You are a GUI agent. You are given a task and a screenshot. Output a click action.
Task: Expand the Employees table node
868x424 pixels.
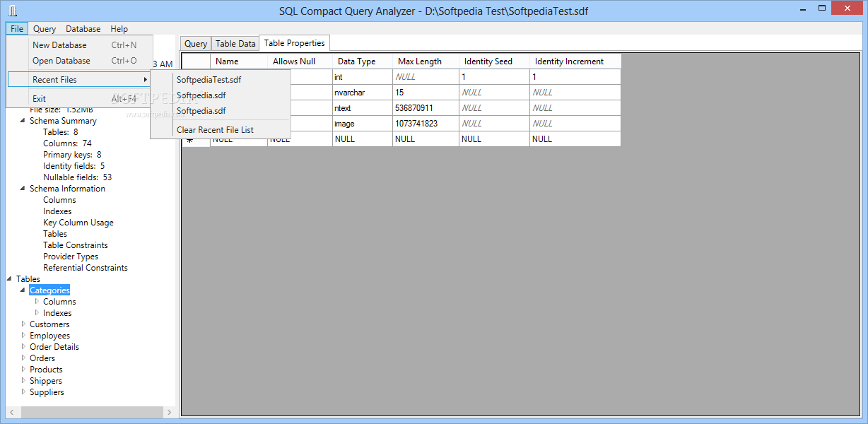[x=23, y=336]
